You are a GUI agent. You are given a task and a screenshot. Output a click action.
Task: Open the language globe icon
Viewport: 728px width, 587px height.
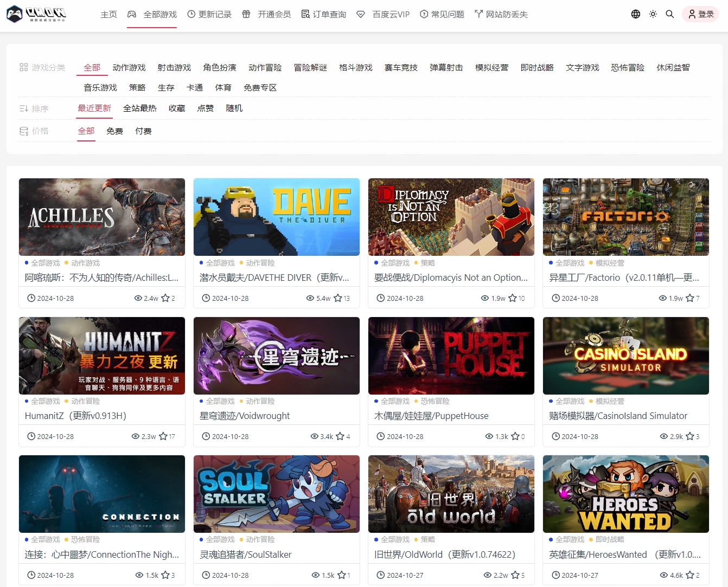pyautogui.click(x=636, y=14)
